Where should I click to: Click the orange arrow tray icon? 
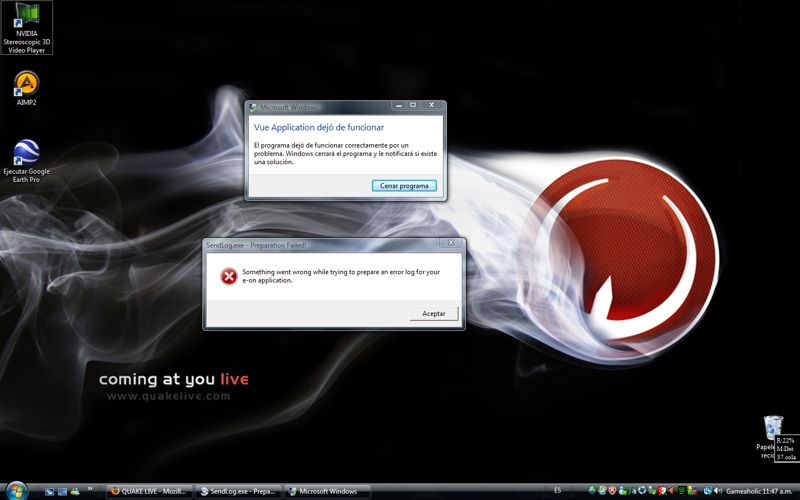(x=671, y=491)
